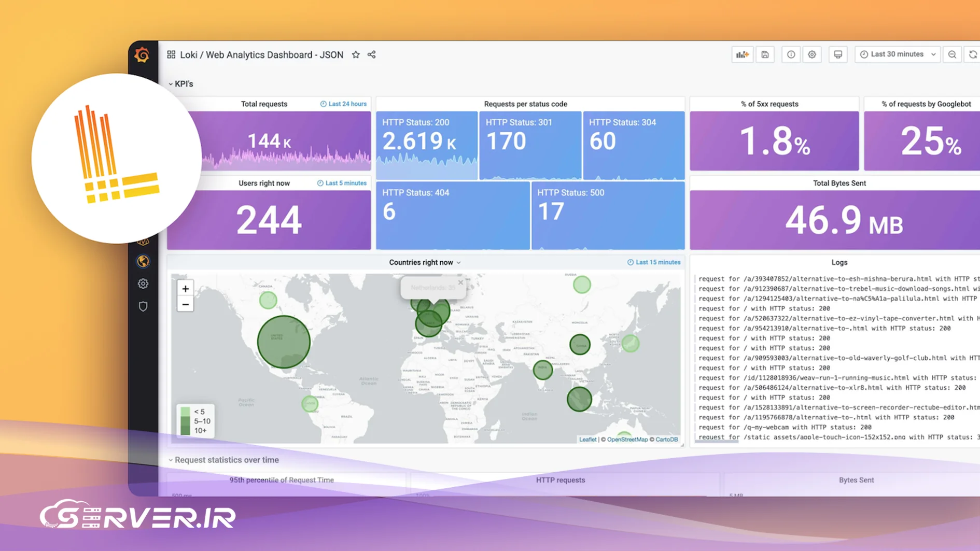Open the CartoDB attribution link
The image size is (980, 551).
coord(667,440)
